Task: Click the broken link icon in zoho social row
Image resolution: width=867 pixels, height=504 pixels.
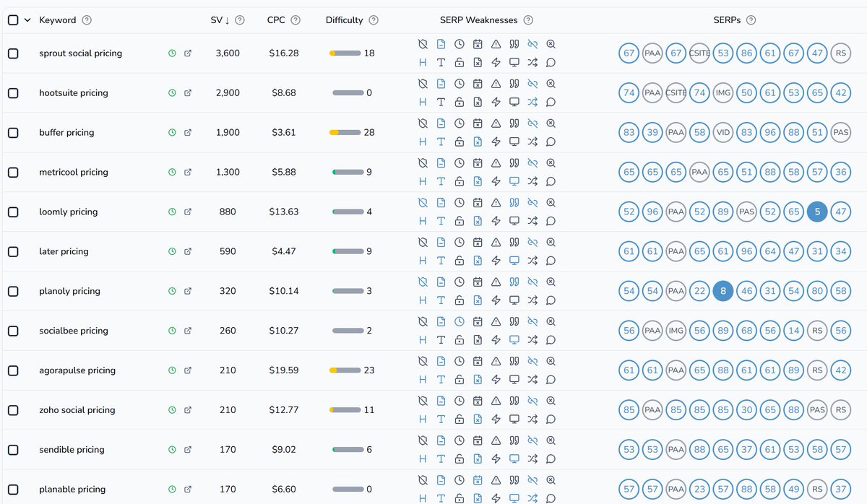Action: (x=532, y=401)
